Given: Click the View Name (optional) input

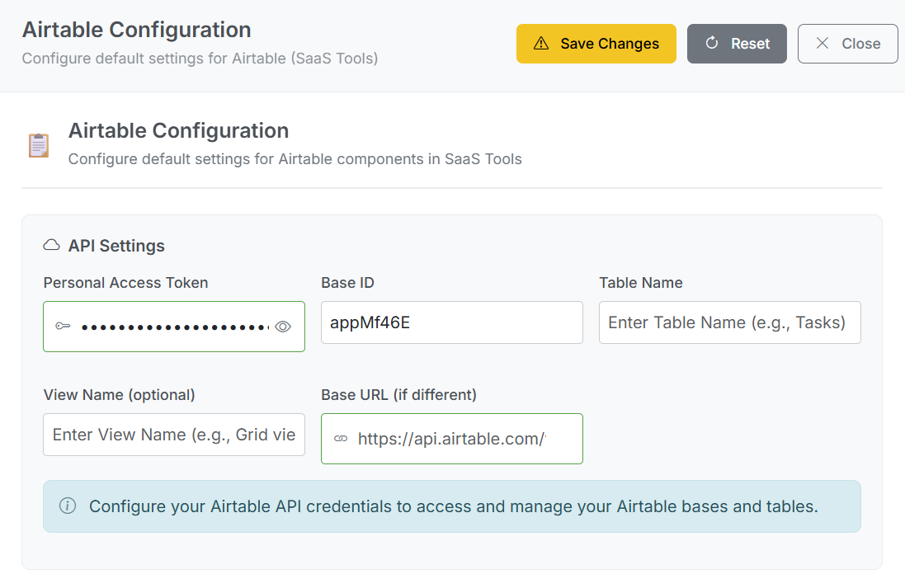Looking at the screenshot, I should click(x=174, y=435).
